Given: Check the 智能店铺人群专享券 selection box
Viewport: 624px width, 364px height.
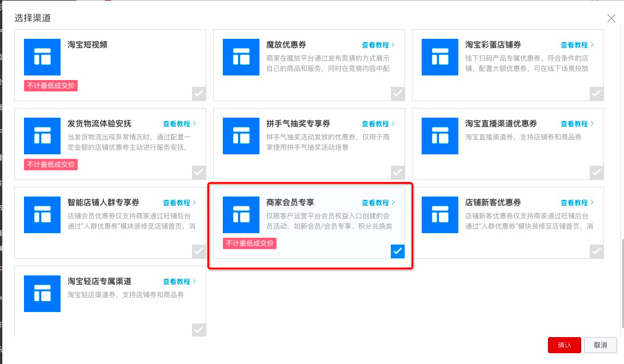Looking at the screenshot, I should pyautogui.click(x=199, y=251).
